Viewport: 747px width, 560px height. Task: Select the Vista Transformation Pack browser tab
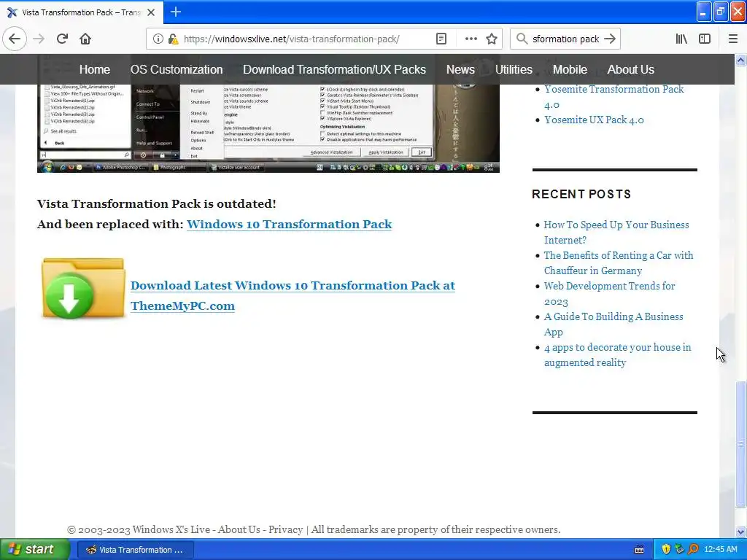click(82, 12)
